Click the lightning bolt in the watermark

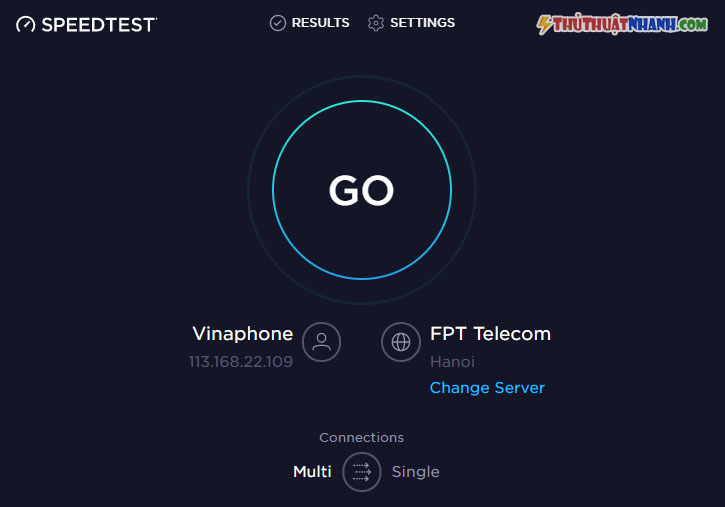pos(544,24)
